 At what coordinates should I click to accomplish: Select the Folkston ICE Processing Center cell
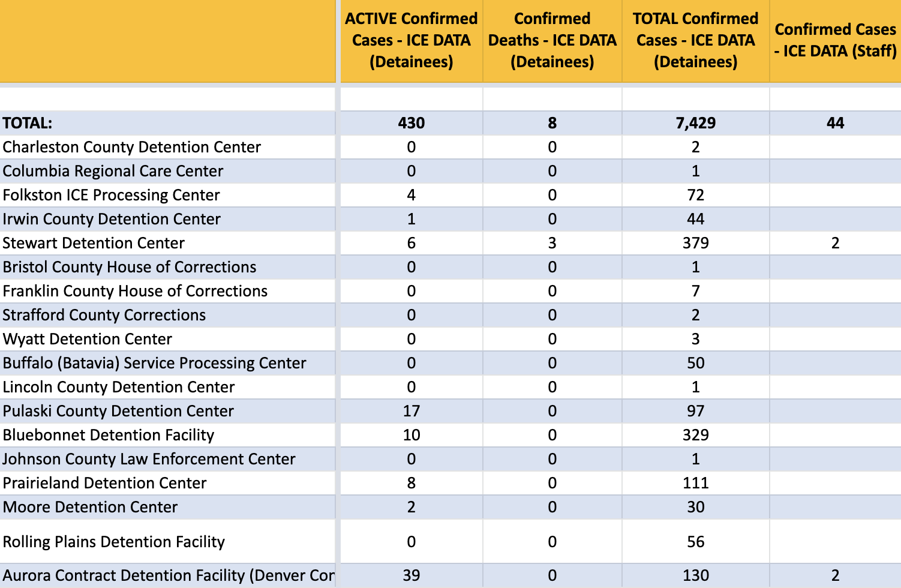coord(112,195)
